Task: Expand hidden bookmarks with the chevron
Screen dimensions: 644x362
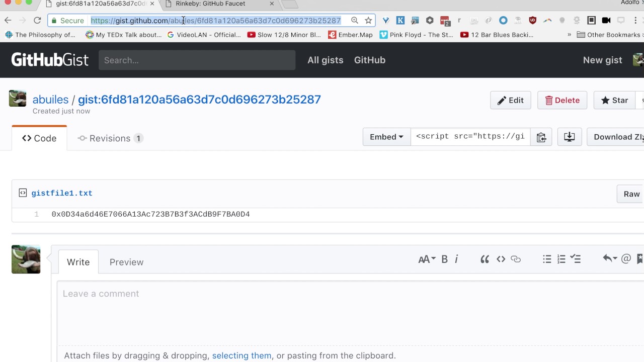Action: click(x=569, y=35)
